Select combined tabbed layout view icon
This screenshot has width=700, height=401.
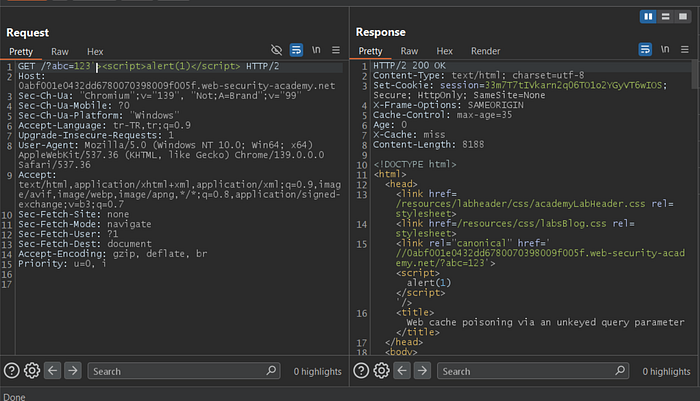683,17
